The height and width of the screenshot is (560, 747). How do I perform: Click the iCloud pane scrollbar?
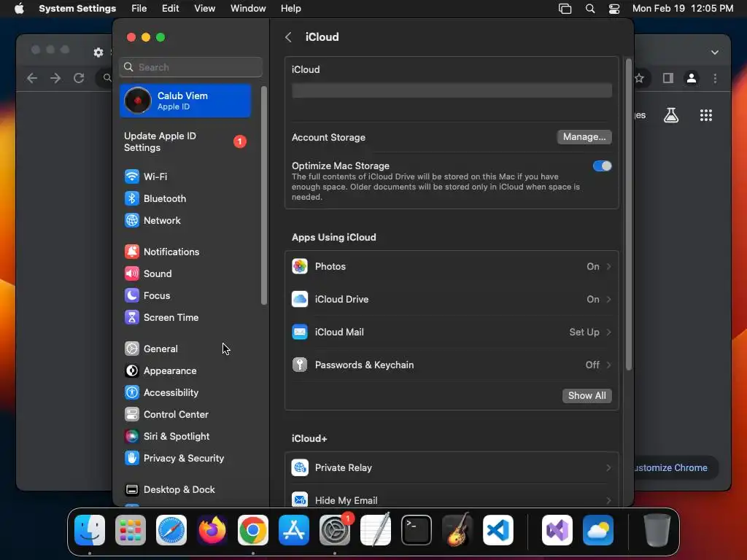(x=628, y=214)
